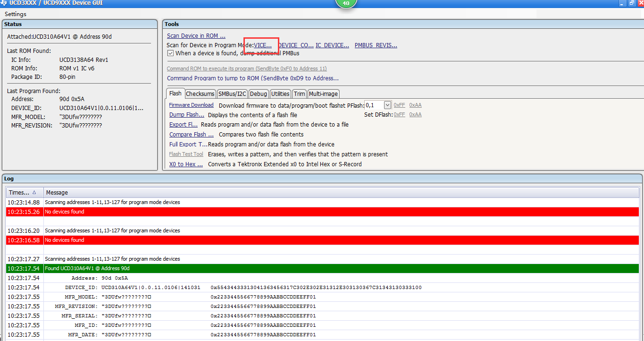Click the Address: 90d 0x5A log row
This screenshot has height=341, width=644.
[x=323, y=278]
